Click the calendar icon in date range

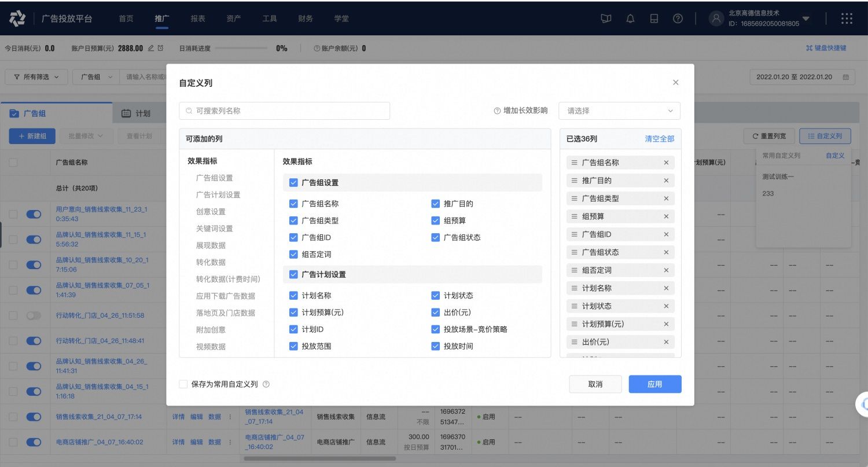[845, 77]
